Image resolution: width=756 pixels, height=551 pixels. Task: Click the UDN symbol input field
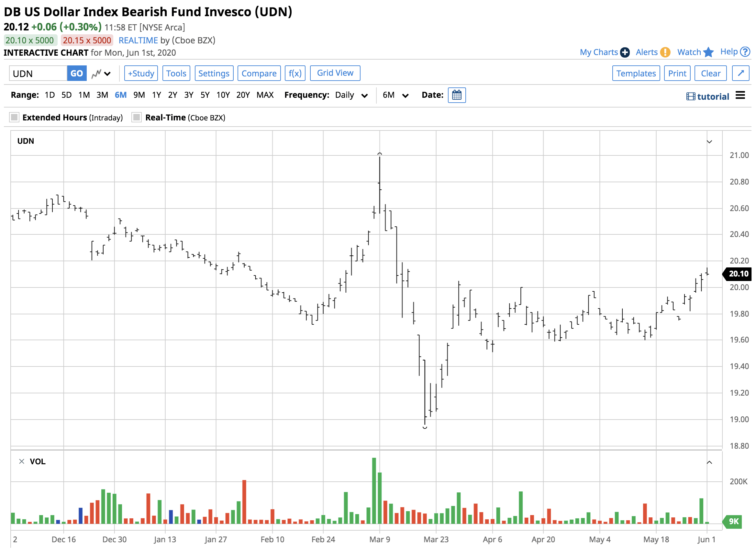pyautogui.click(x=38, y=73)
